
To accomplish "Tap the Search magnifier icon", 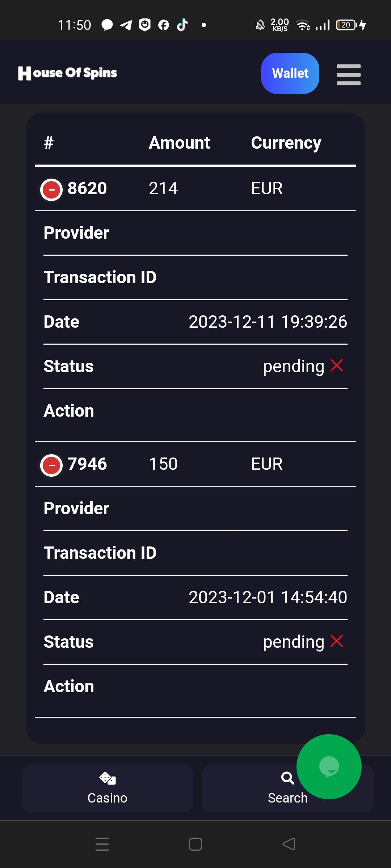I will tap(287, 778).
